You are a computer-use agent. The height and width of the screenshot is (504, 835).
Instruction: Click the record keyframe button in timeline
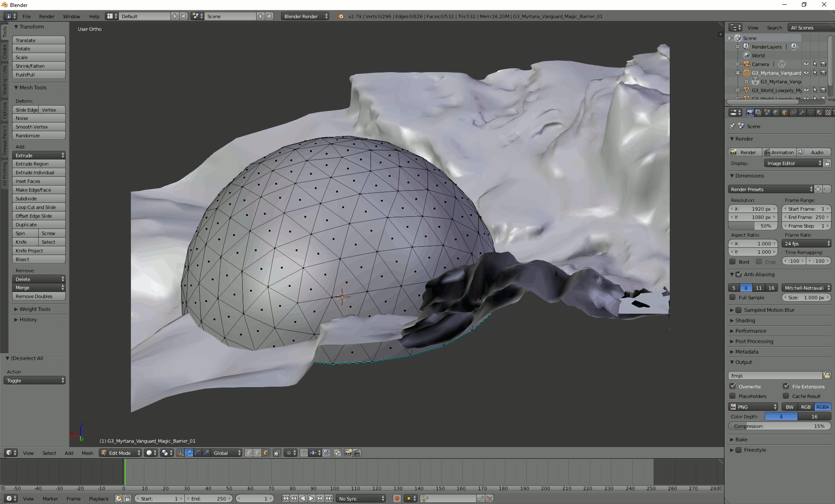(397, 498)
